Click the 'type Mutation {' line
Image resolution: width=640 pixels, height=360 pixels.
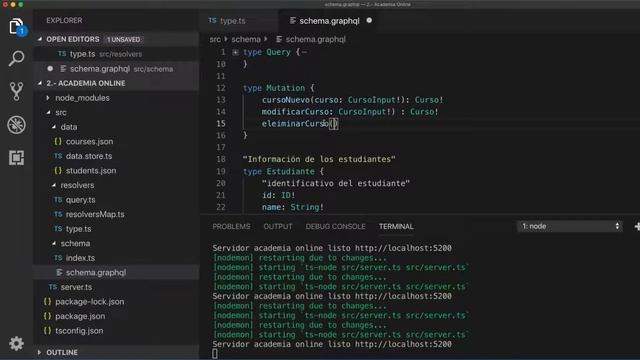(278, 88)
